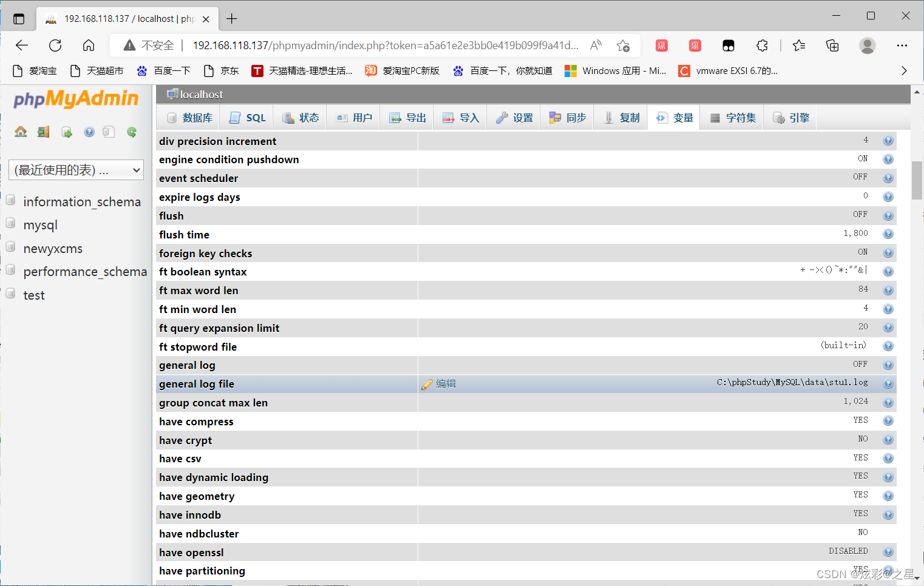Expand the bookmarks bar overflow chevron
The width and height of the screenshot is (924, 586).
click(x=904, y=71)
